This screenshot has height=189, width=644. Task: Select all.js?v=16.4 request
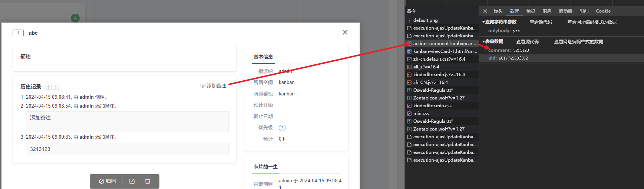click(442, 67)
